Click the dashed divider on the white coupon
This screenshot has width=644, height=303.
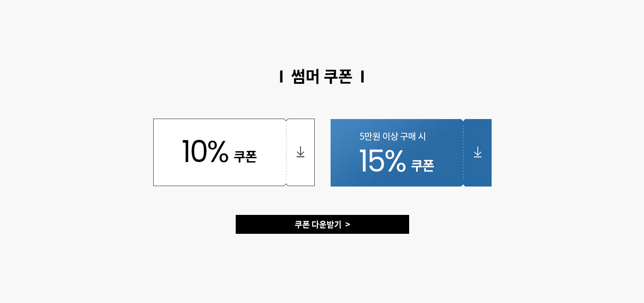(x=286, y=153)
